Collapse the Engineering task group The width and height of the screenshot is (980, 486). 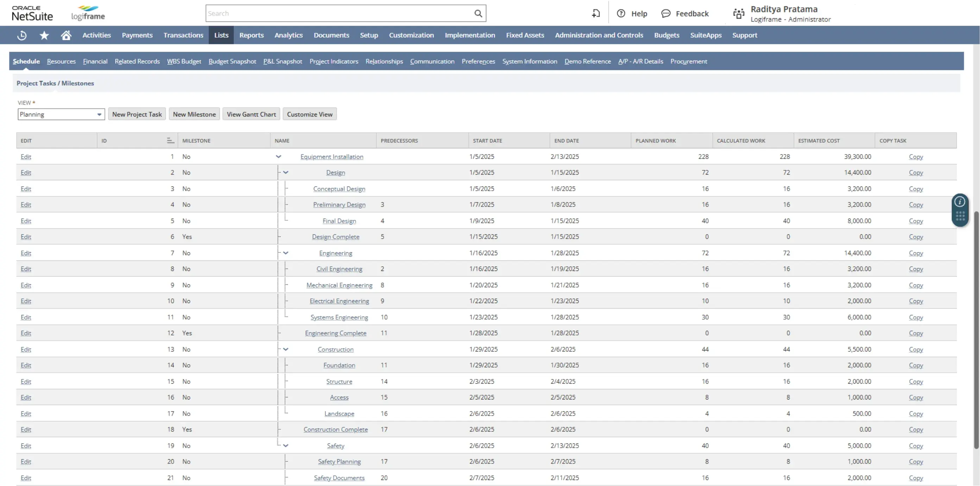pos(286,253)
